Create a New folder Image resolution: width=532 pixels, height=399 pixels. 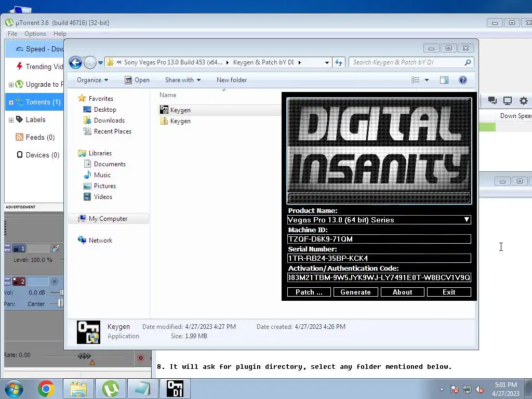(232, 80)
